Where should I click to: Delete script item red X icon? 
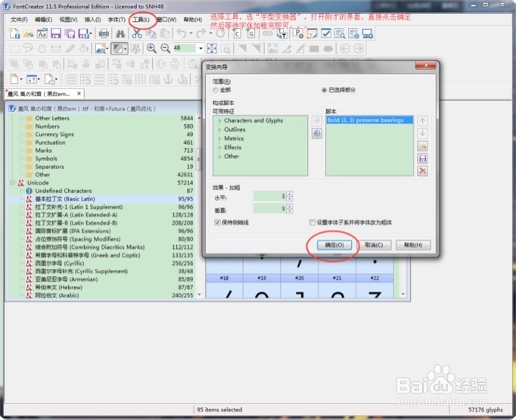coord(422,171)
